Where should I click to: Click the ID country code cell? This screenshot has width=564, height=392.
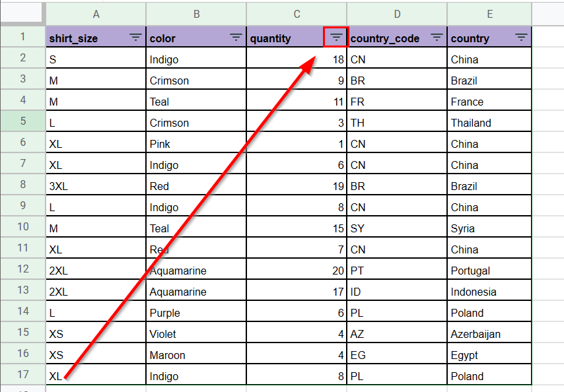tap(397, 290)
